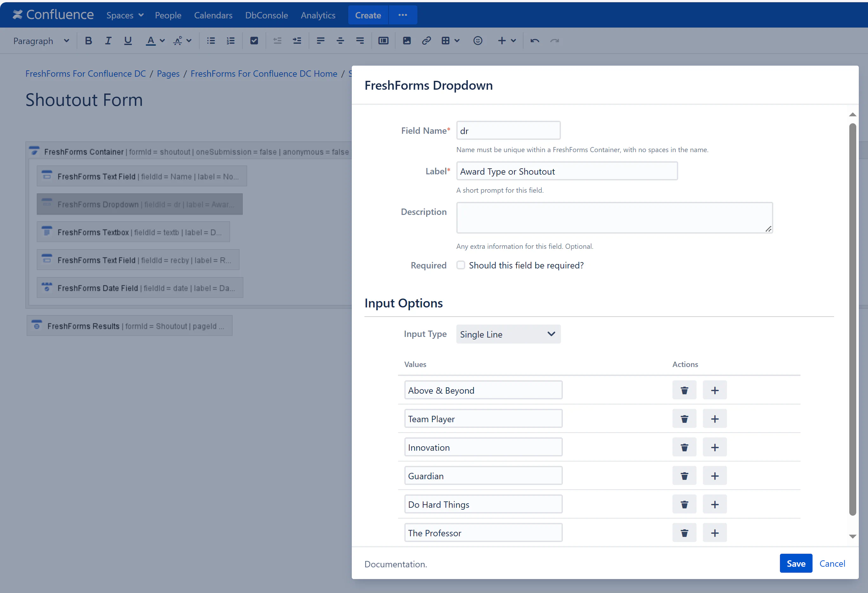868x593 pixels.
Task: Expand the Spaces menu
Action: [x=125, y=15]
